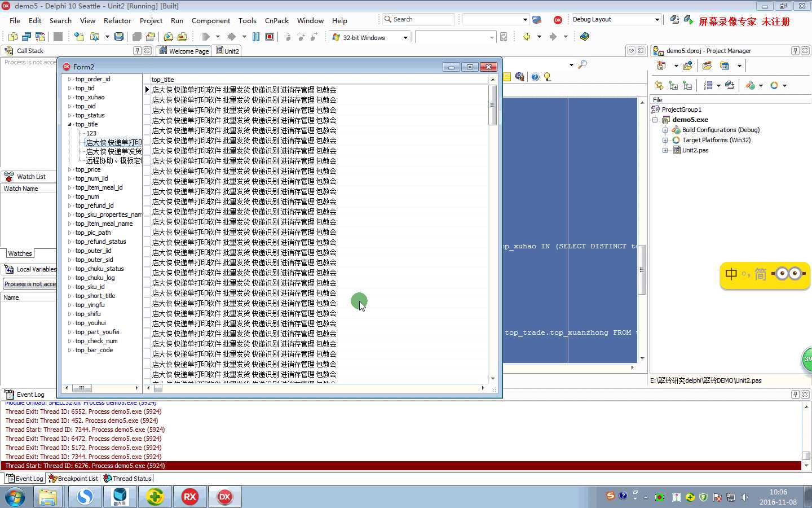This screenshot has width=812, height=508.
Task: Open the Breakpoint List tab
Action: tap(73, 479)
